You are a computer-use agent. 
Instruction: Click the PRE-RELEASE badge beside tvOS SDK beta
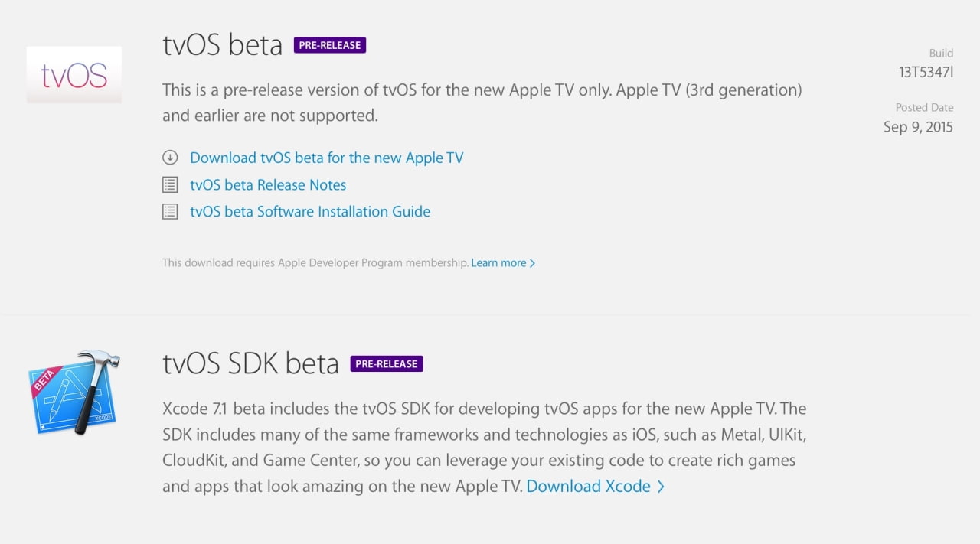(387, 363)
